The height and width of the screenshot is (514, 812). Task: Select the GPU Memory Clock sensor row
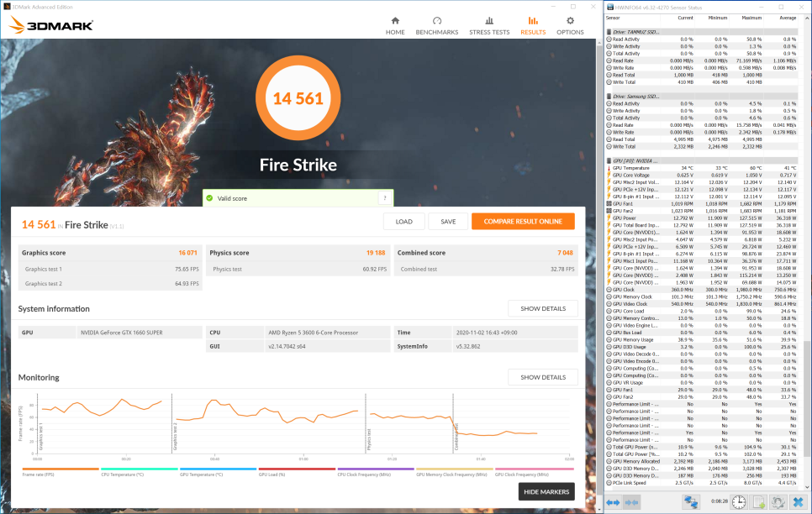[x=704, y=297]
